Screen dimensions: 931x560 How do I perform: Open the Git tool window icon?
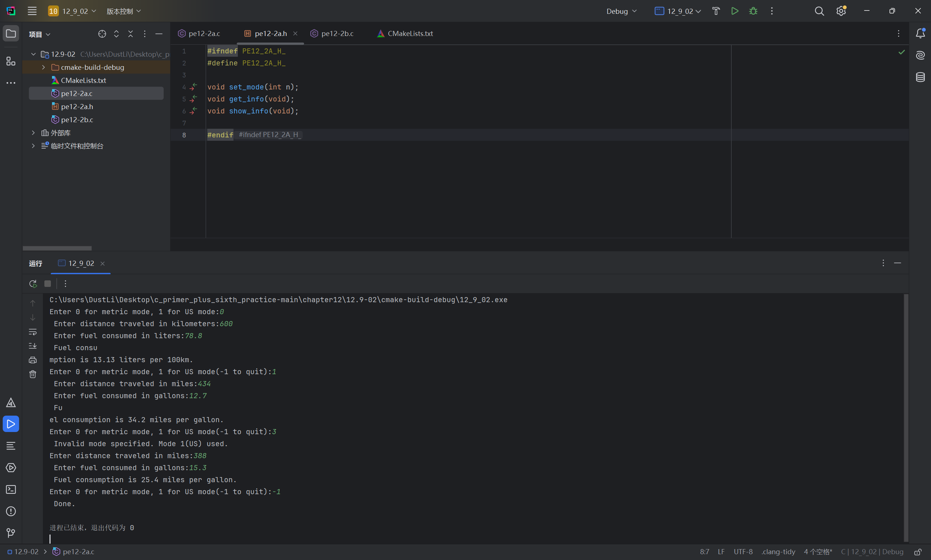click(x=11, y=533)
